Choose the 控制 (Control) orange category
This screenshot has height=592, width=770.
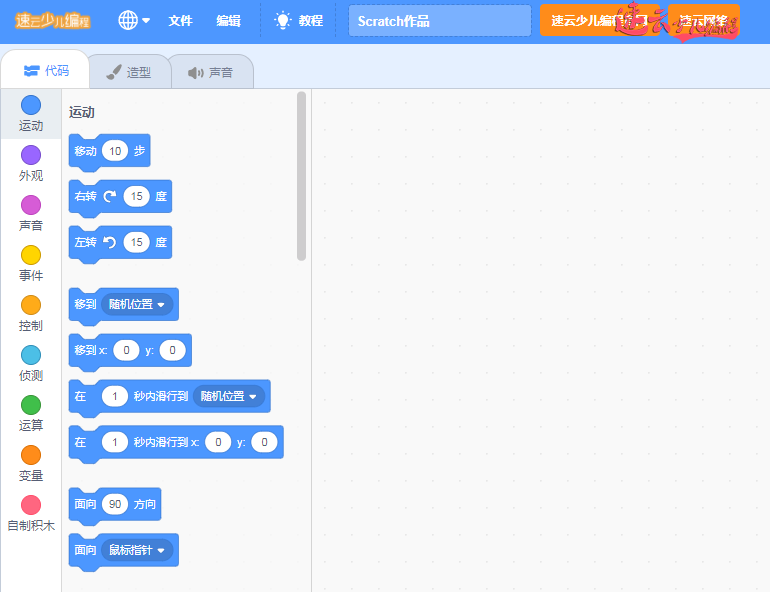tap(31, 305)
